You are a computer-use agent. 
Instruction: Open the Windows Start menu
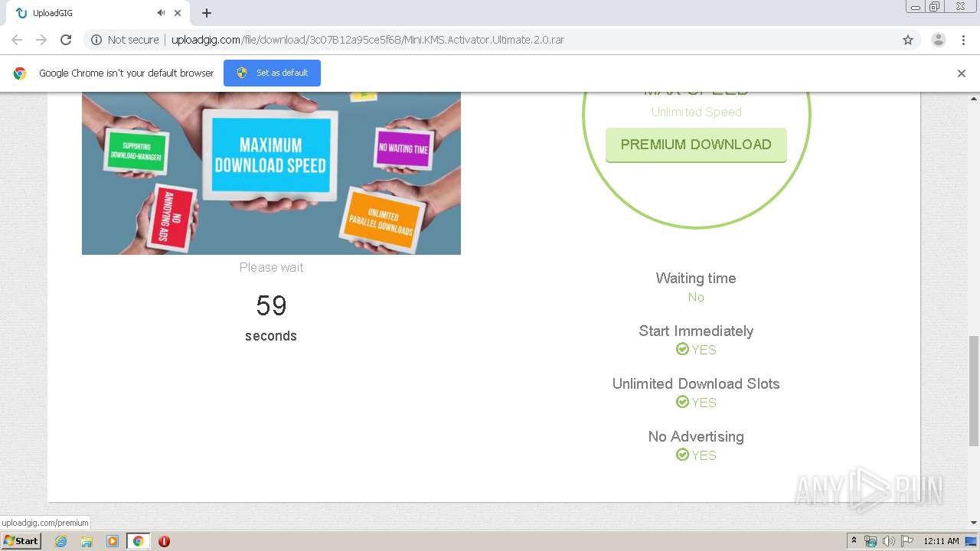[x=21, y=540]
